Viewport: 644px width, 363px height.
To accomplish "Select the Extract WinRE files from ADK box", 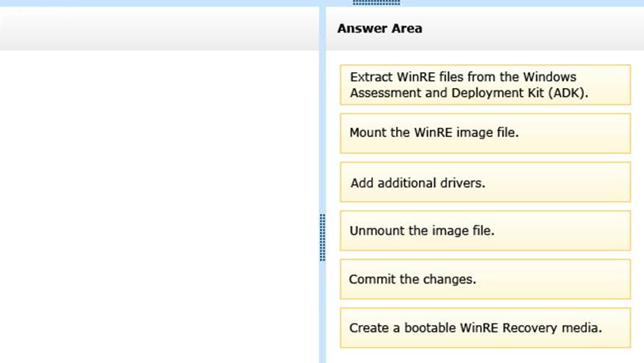I will pos(485,85).
